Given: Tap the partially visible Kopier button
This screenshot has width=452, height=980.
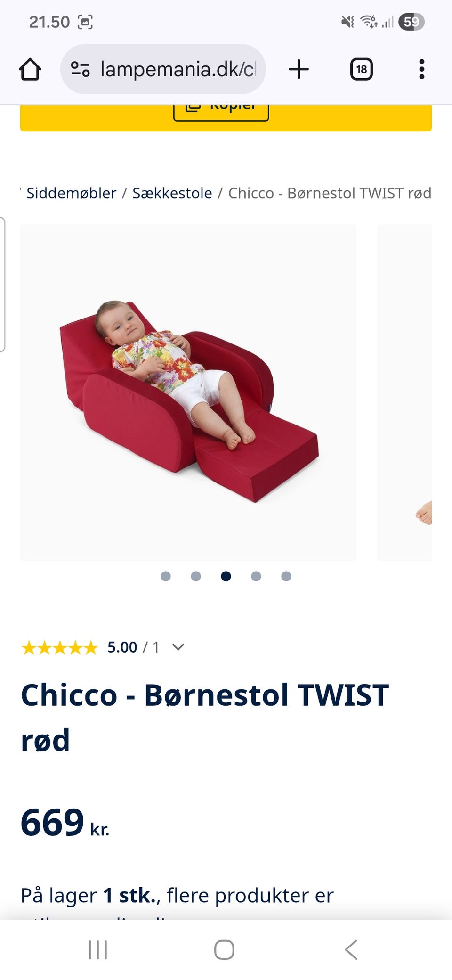Looking at the screenshot, I should tap(221, 112).
